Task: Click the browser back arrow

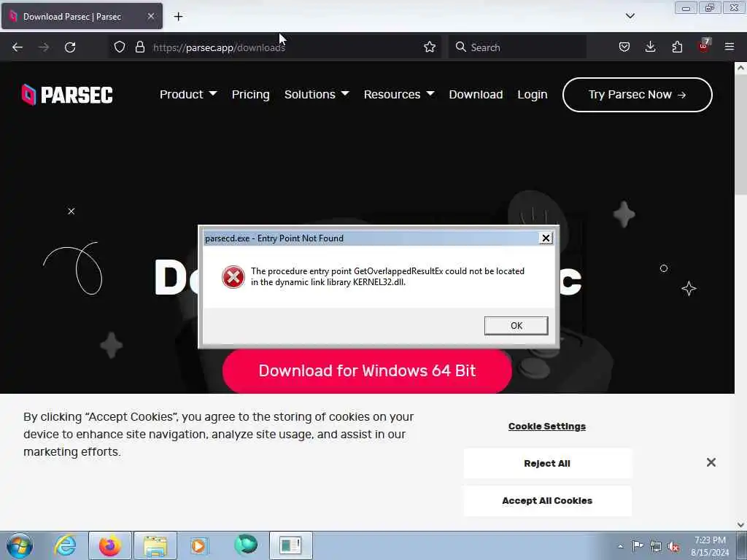Action: click(18, 47)
